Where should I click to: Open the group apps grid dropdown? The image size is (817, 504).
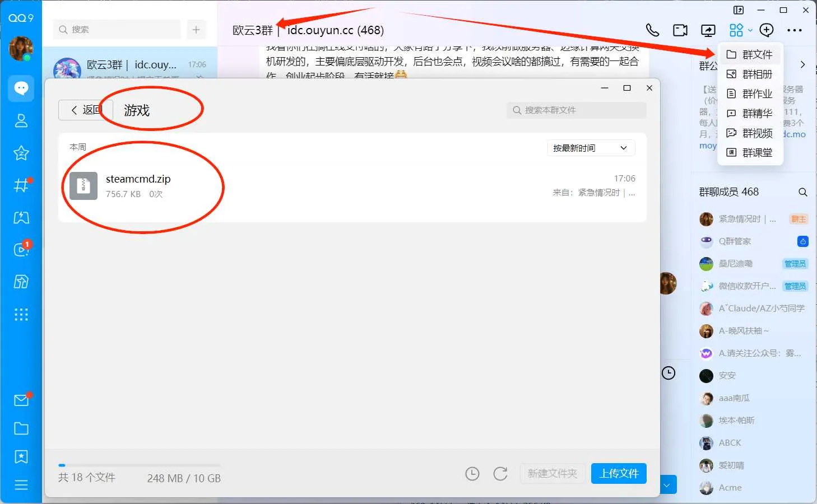click(x=740, y=30)
